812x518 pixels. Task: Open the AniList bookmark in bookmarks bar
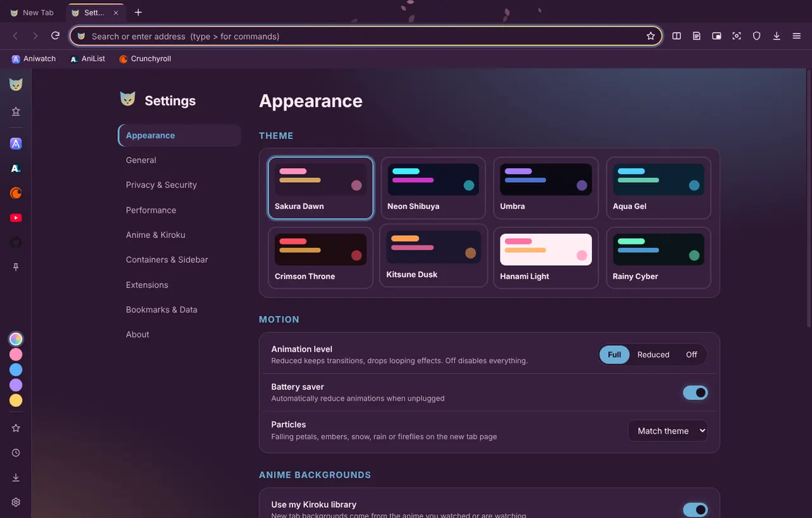[x=88, y=58]
